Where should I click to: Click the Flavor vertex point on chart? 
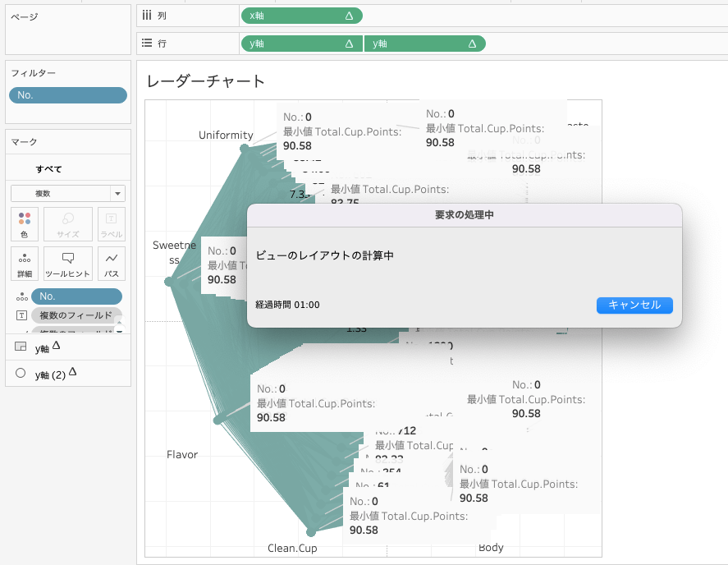[218, 420]
